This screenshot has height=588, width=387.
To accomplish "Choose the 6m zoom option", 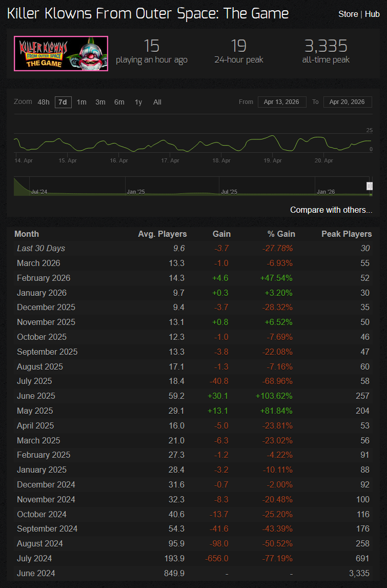I will tap(119, 102).
